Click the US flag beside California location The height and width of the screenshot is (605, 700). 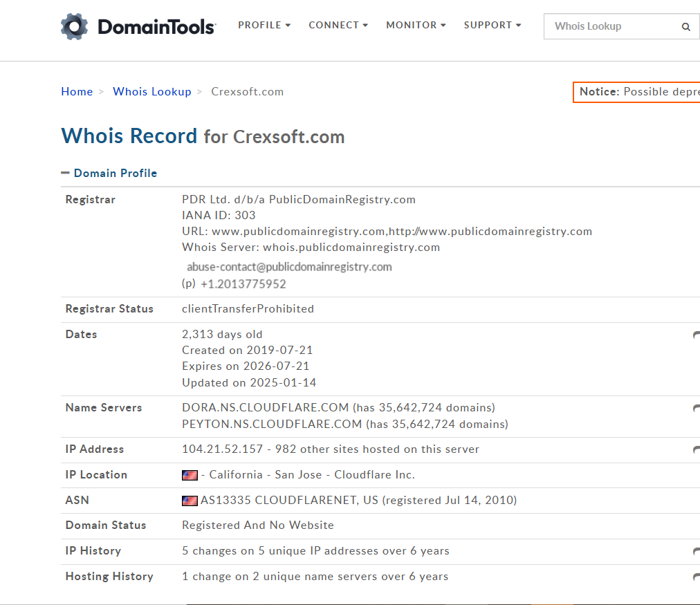(x=190, y=476)
